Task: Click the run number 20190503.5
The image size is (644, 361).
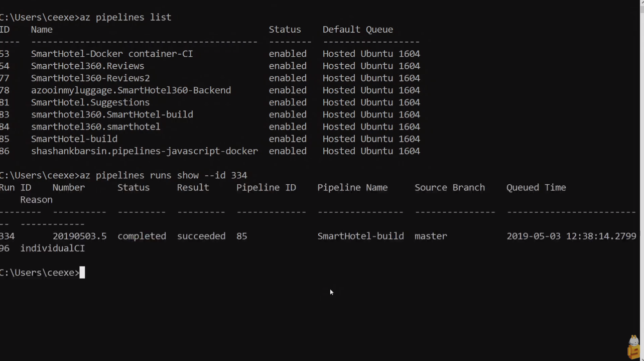Action: (x=79, y=236)
